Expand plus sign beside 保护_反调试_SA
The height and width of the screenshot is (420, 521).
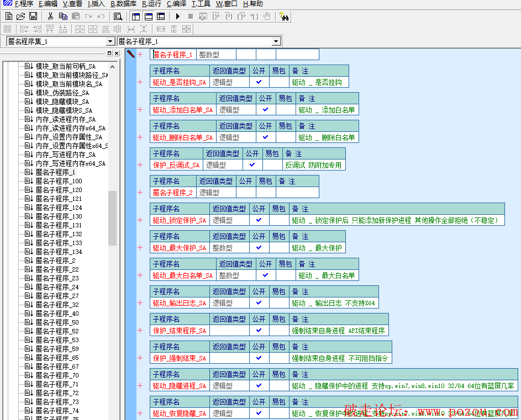[140, 164]
